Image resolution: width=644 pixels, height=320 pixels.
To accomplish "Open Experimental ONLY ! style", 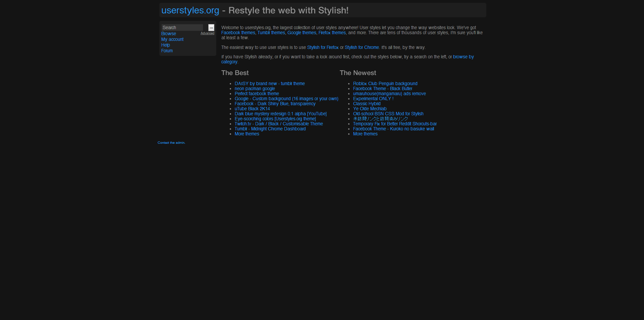I will click(373, 99).
